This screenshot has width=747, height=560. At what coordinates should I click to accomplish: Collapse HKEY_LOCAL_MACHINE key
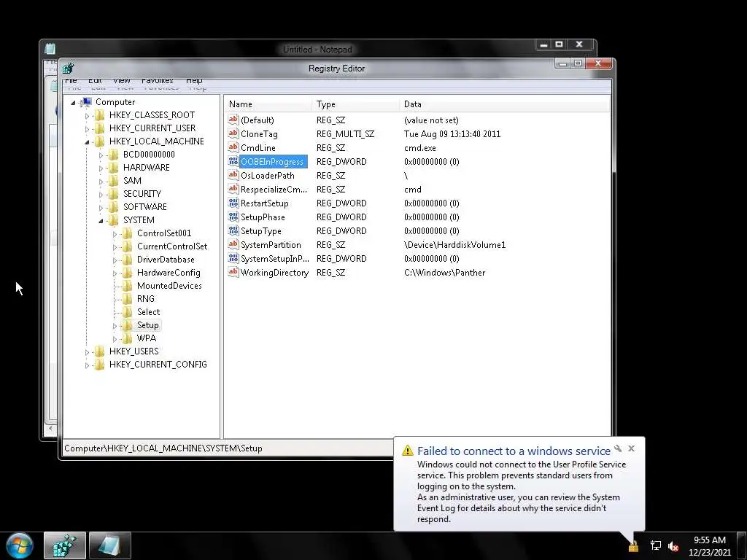click(x=87, y=142)
